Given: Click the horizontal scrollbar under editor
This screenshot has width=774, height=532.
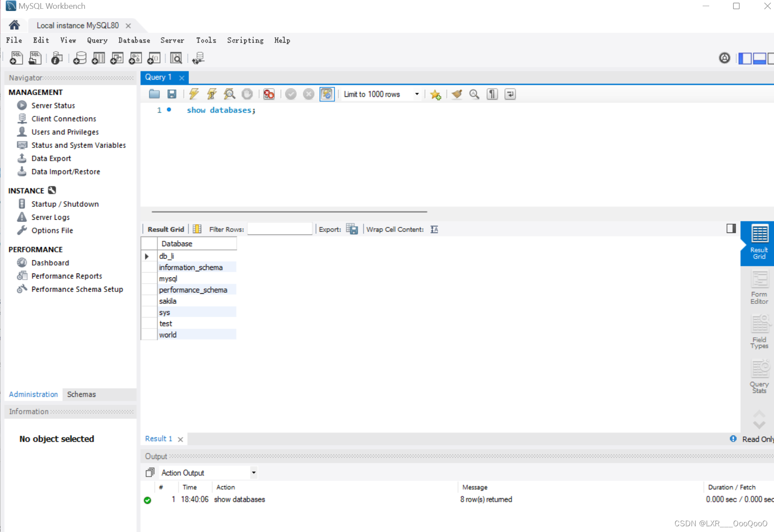Looking at the screenshot, I should [289, 212].
